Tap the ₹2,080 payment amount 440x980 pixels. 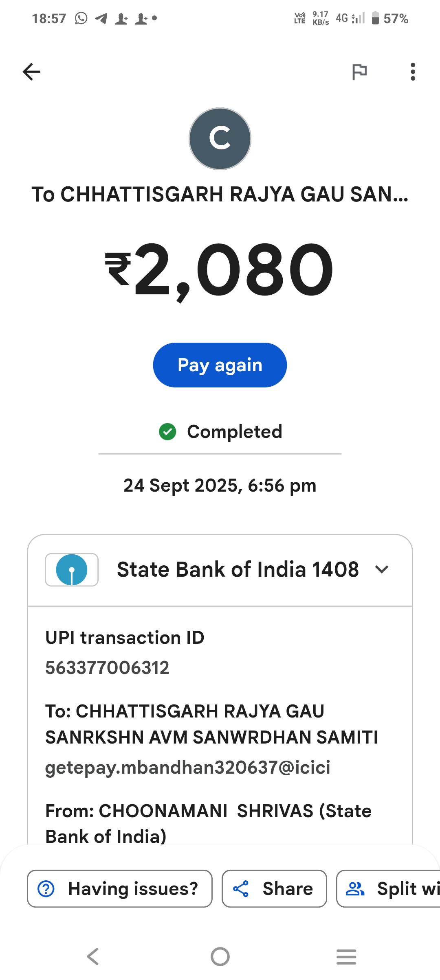pyautogui.click(x=220, y=270)
